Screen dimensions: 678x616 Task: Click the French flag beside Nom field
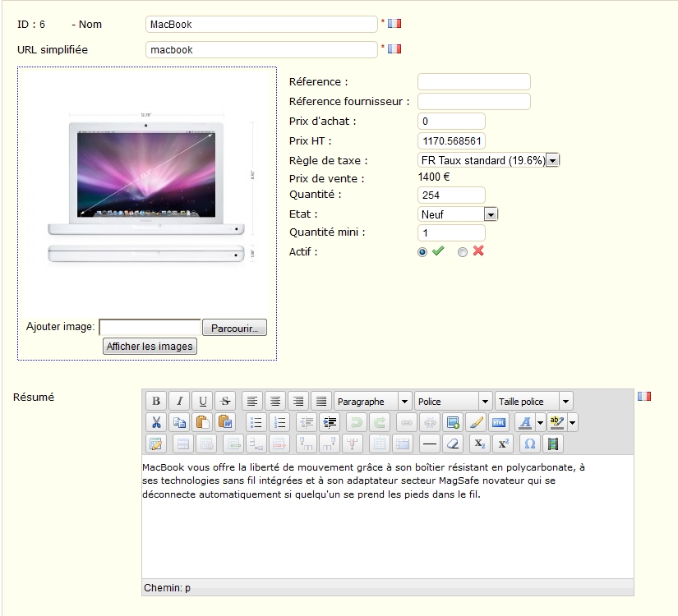pos(394,23)
